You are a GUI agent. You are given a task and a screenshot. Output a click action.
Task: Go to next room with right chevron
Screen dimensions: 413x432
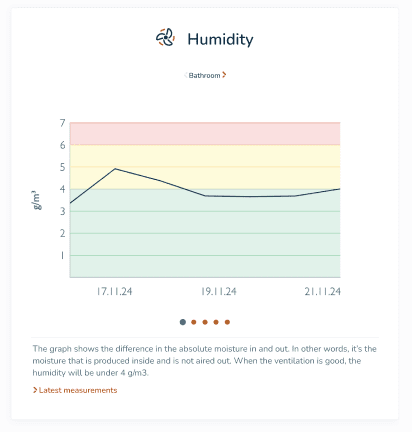click(224, 75)
